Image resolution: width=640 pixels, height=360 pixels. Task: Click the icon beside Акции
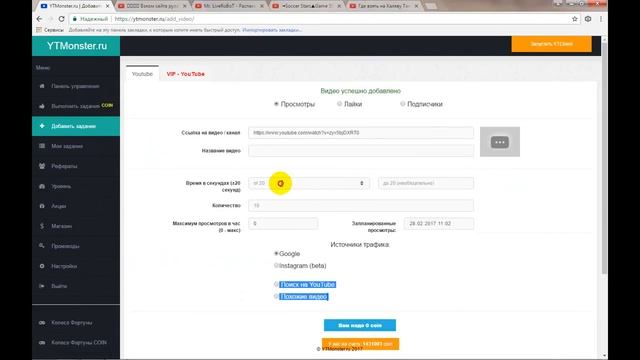pyautogui.click(x=42, y=206)
